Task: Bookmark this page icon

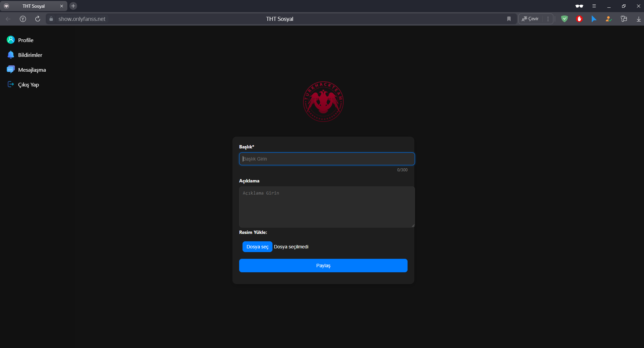Action: click(x=509, y=19)
